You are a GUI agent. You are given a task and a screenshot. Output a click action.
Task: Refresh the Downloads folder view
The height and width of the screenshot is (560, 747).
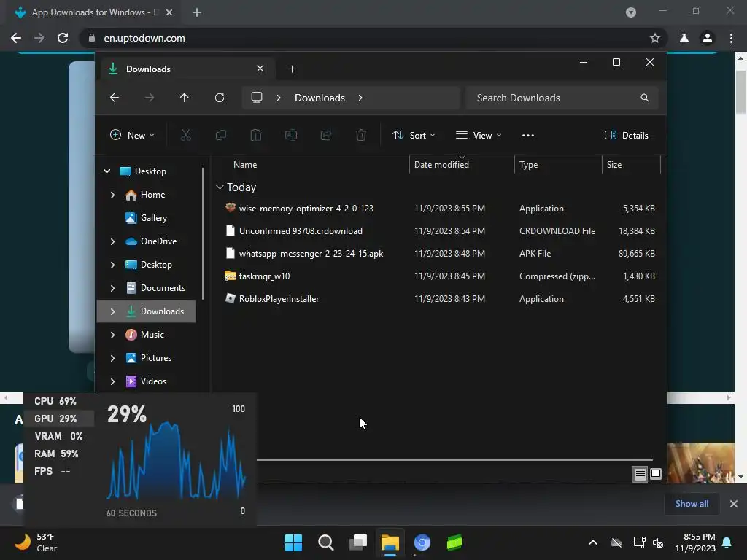click(x=220, y=98)
